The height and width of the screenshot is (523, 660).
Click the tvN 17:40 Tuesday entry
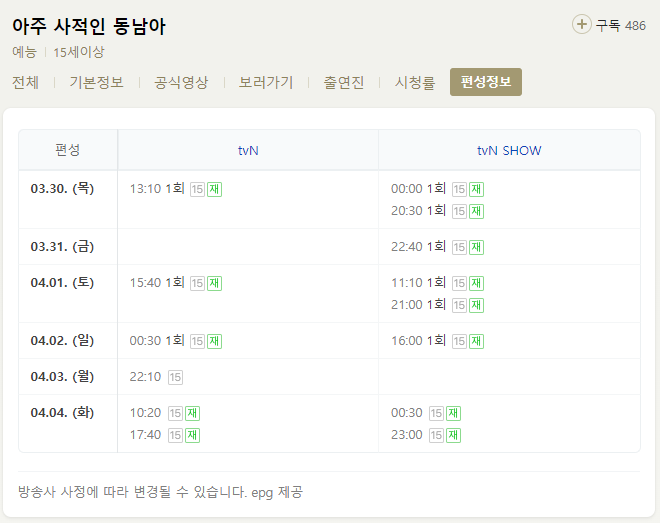(x=165, y=435)
